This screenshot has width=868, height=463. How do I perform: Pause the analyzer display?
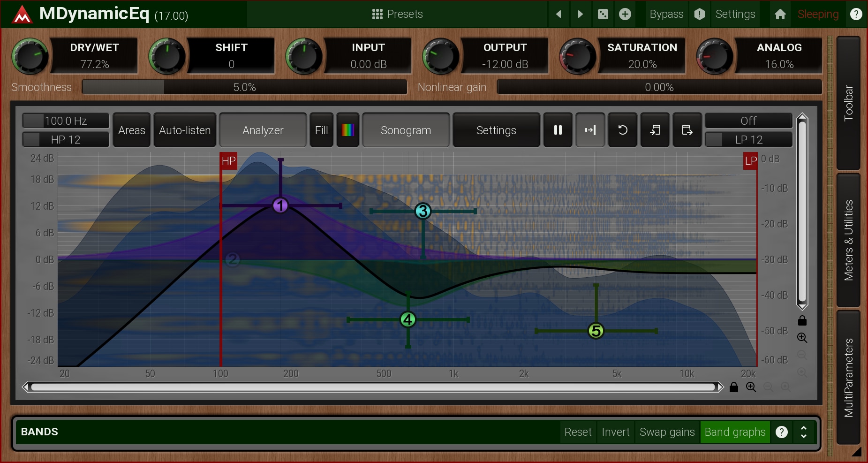558,130
